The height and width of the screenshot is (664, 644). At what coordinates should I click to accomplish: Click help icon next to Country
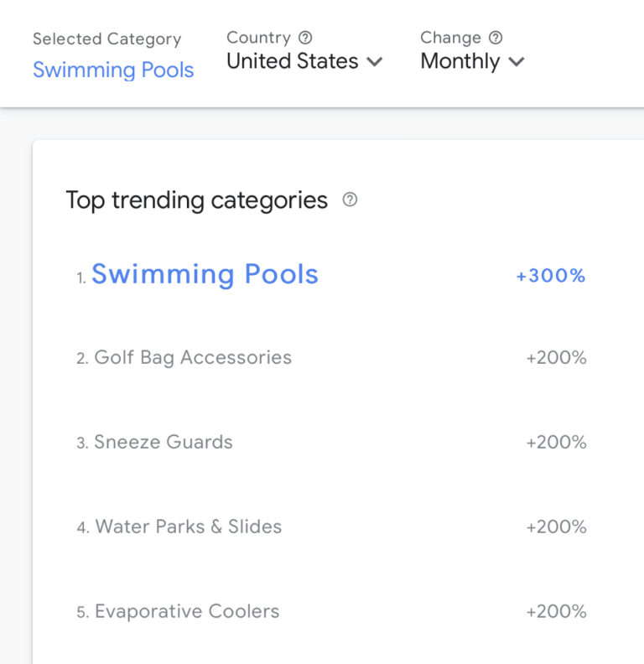[x=306, y=38]
